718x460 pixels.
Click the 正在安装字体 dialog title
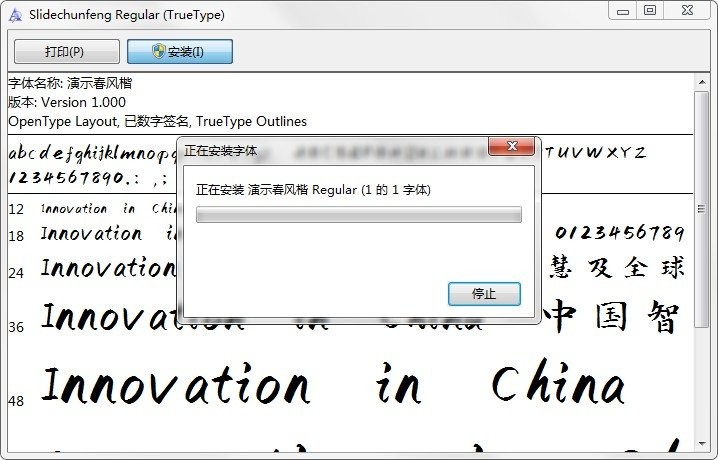coord(220,151)
